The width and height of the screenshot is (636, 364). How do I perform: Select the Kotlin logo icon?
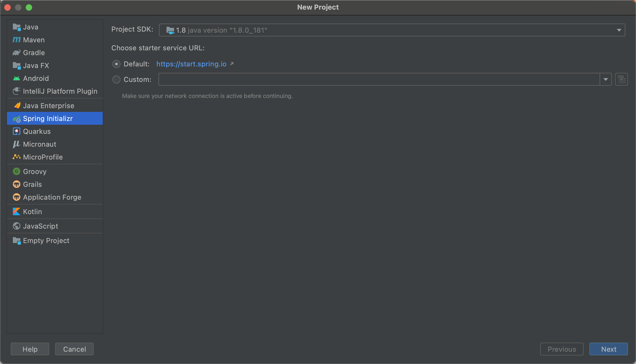coord(16,212)
